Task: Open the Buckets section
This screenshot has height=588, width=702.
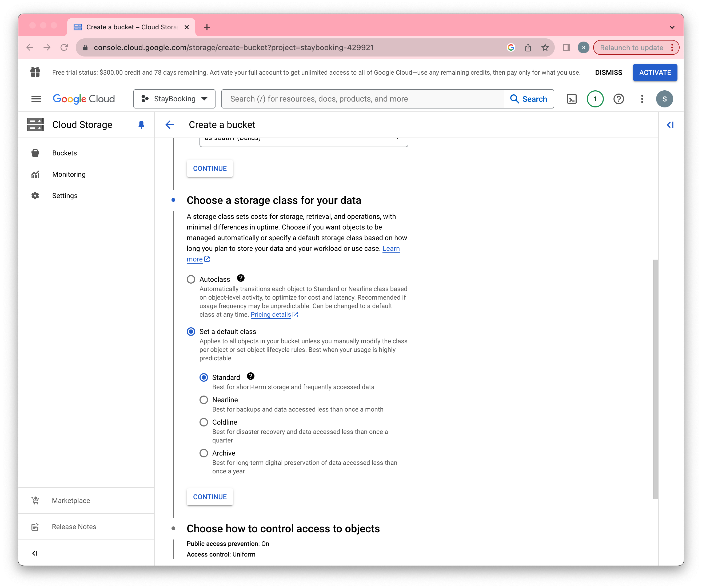Action: click(x=65, y=153)
